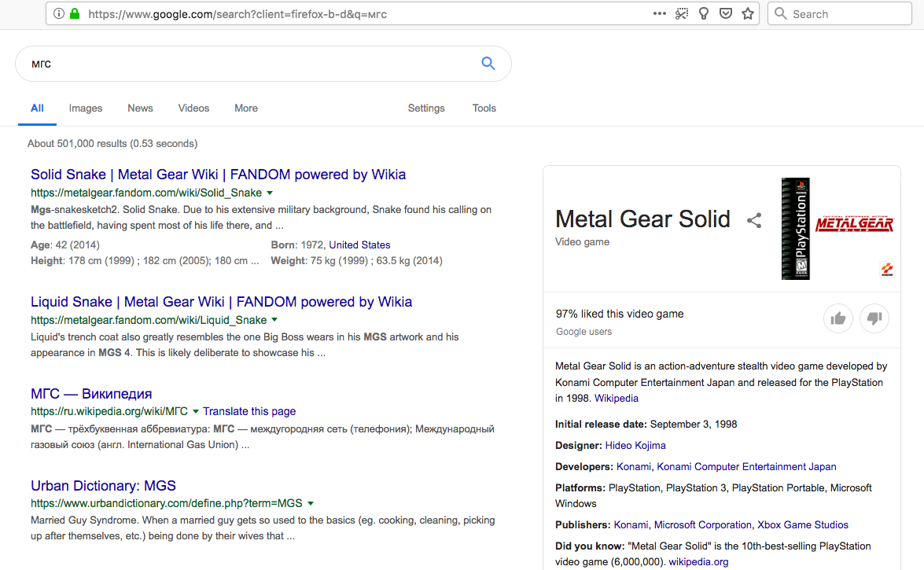Click the green padlock site security icon
Image resolution: width=924 pixels, height=570 pixels.
pyautogui.click(x=75, y=13)
